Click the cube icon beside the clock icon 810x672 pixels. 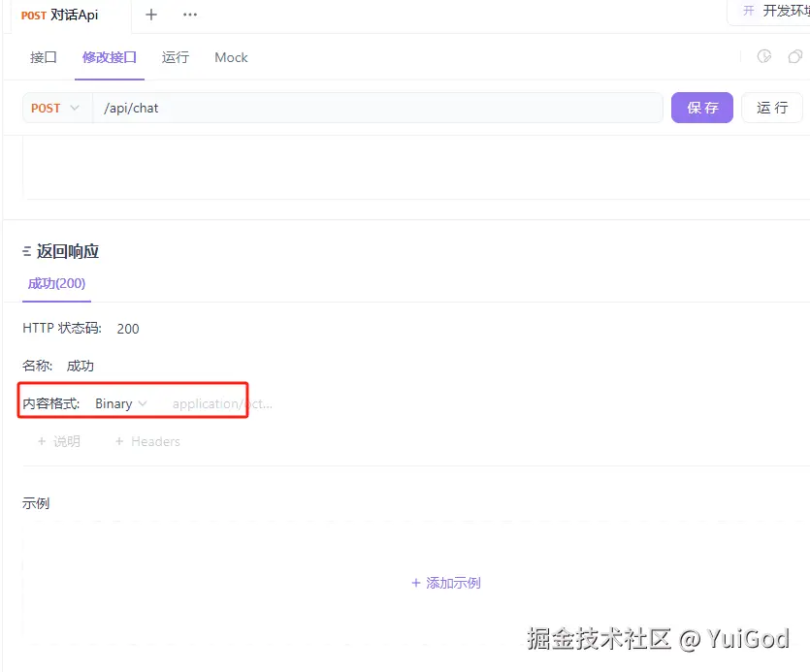tap(794, 56)
